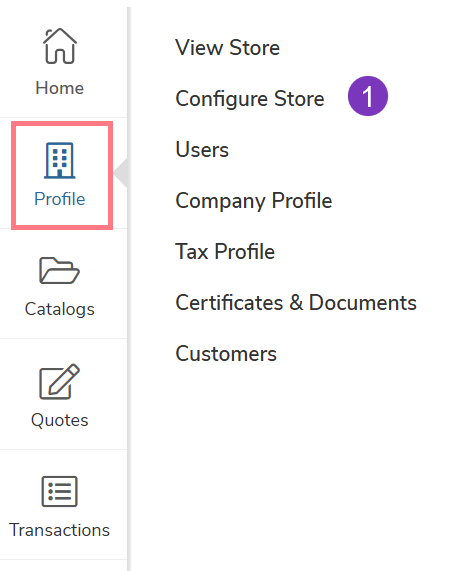Open Tax Profile menu entry
Viewport: 459px width, 571px height.
click(x=225, y=252)
